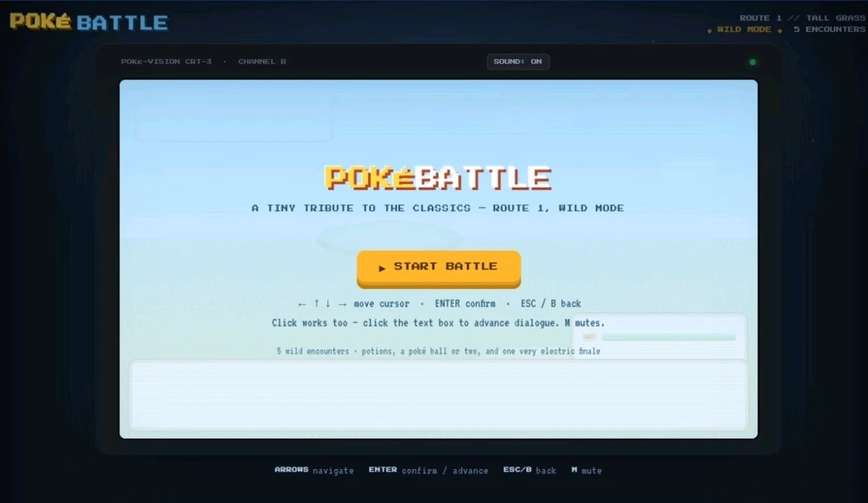Click the START BATTLE button

click(x=438, y=268)
